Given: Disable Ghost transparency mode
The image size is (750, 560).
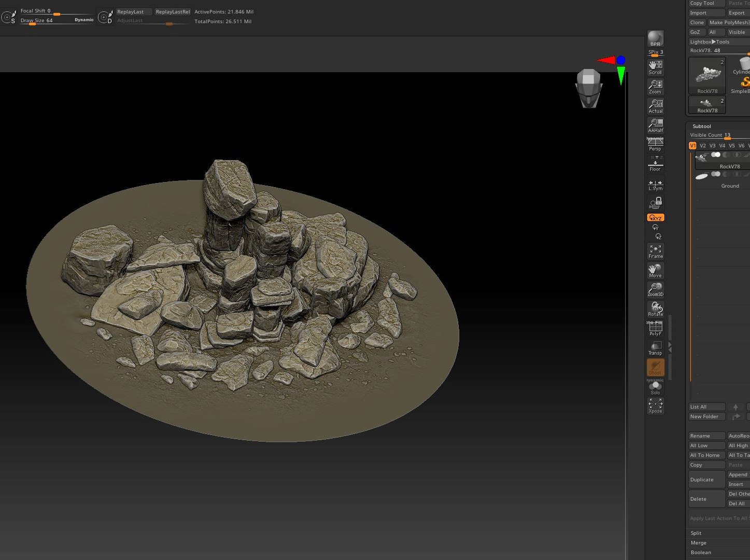Looking at the screenshot, I should (655, 368).
